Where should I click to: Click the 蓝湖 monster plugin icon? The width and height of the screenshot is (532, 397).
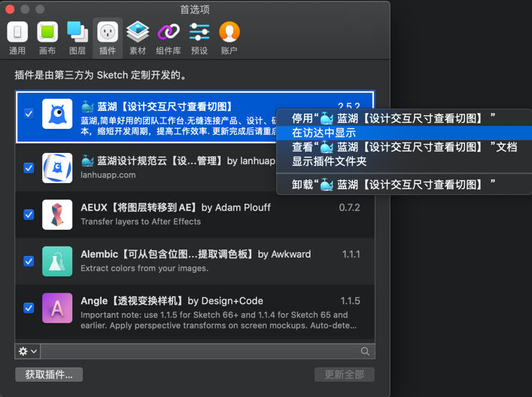57,114
